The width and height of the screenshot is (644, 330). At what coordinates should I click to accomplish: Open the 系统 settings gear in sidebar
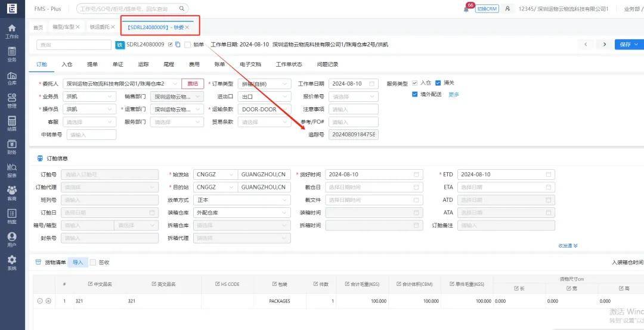pos(12,263)
